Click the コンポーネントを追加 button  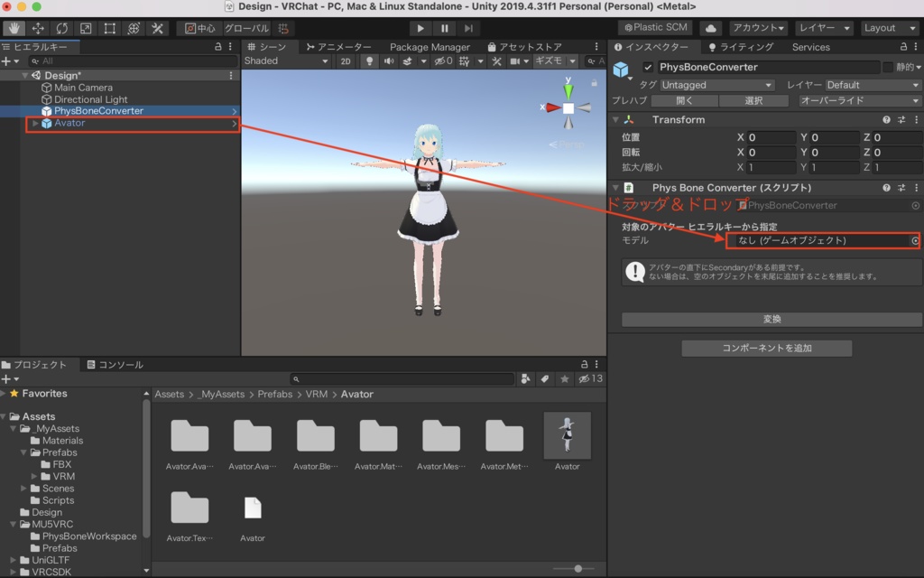766,348
